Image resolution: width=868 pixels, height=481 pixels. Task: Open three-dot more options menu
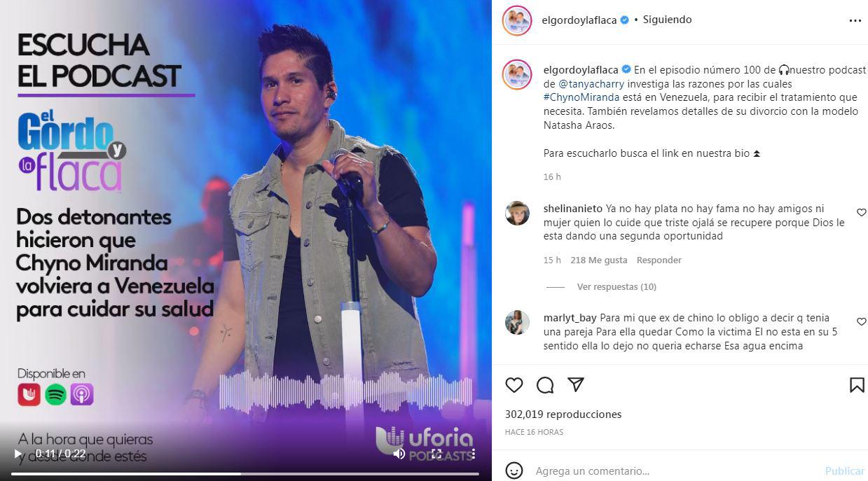[x=855, y=20]
